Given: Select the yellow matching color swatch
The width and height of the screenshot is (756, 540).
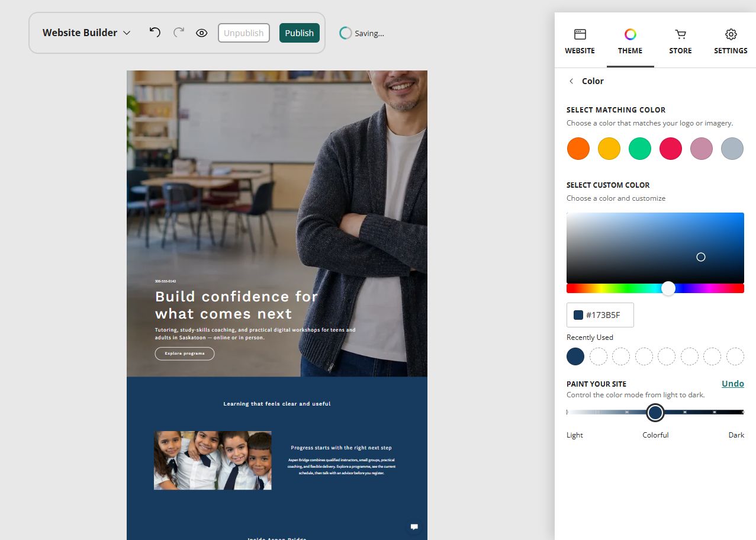Looking at the screenshot, I should (609, 149).
